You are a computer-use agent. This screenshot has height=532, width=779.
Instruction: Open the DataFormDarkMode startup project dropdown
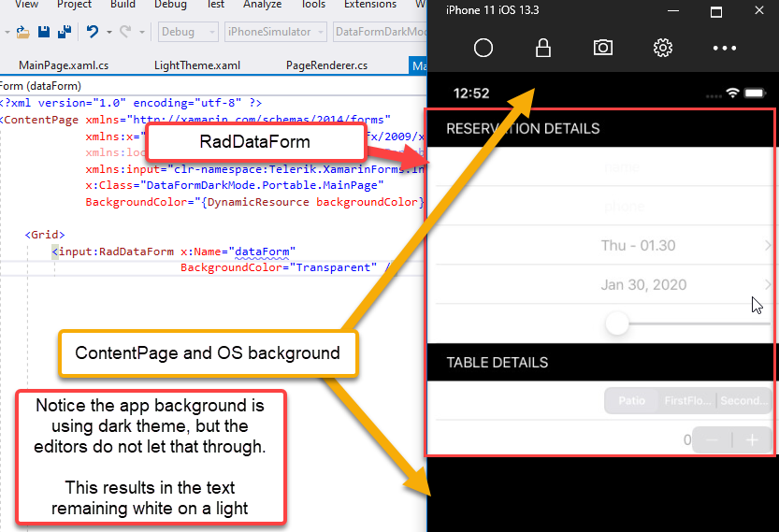click(380, 32)
